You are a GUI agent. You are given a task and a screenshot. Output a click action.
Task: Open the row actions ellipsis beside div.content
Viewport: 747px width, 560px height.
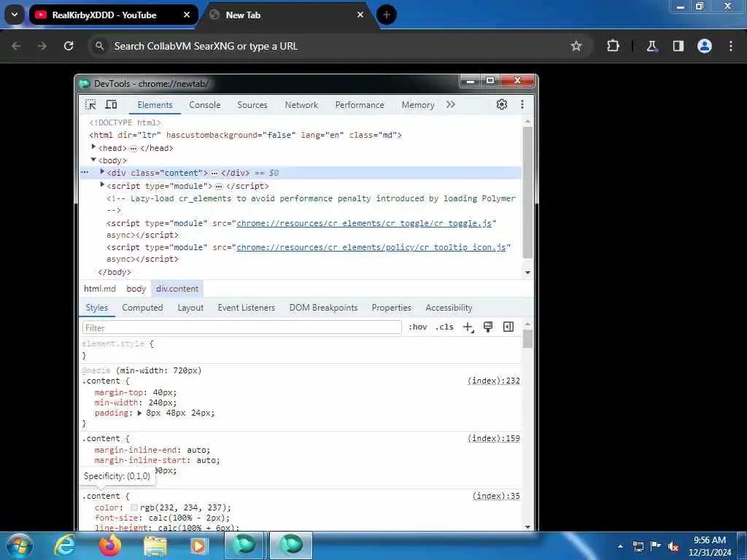click(85, 172)
